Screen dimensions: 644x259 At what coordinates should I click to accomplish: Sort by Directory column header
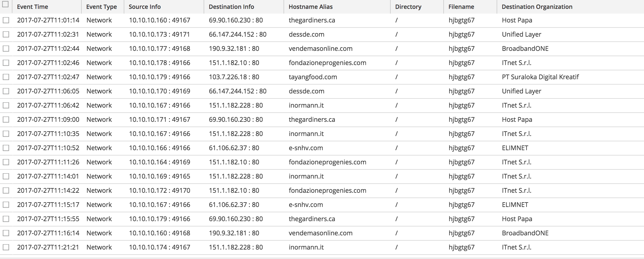click(408, 7)
